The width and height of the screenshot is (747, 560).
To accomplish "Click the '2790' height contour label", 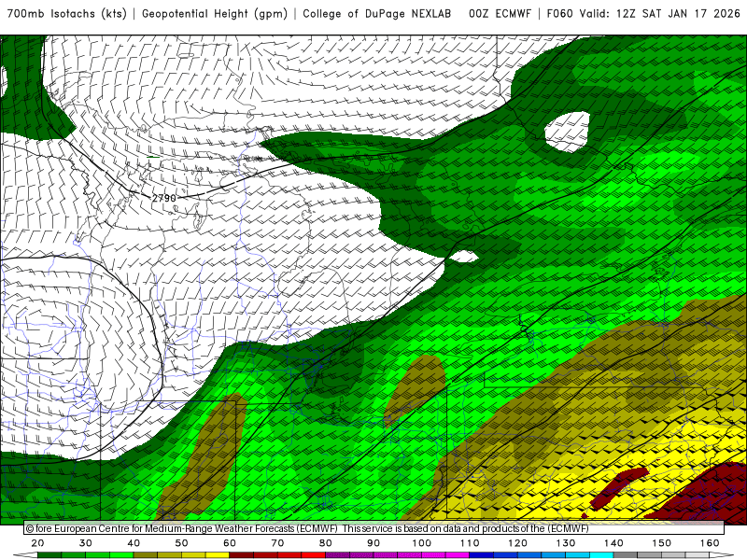I will point(164,198).
